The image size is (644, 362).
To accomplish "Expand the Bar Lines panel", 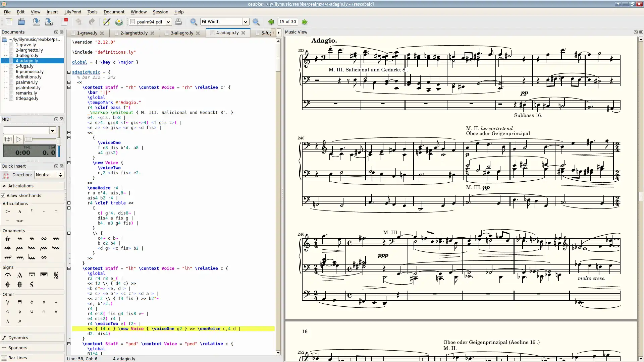I will (18, 358).
